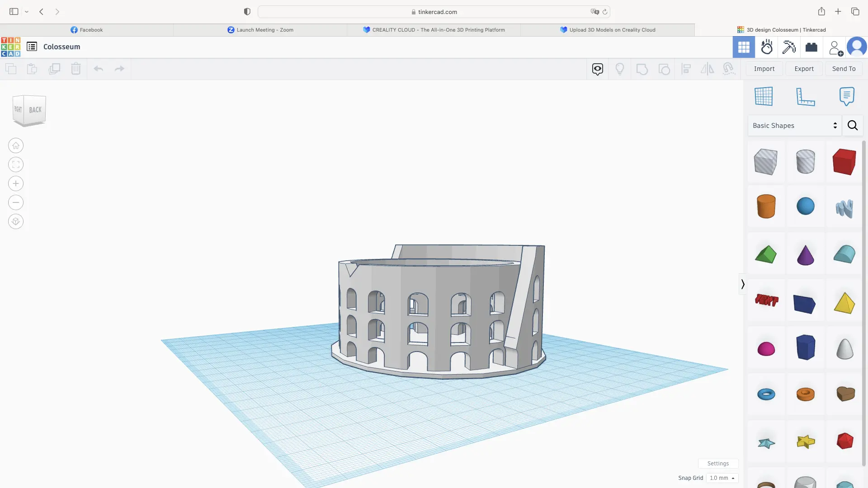
Task: Toggle the orthographic perspective view button
Action: point(16,221)
